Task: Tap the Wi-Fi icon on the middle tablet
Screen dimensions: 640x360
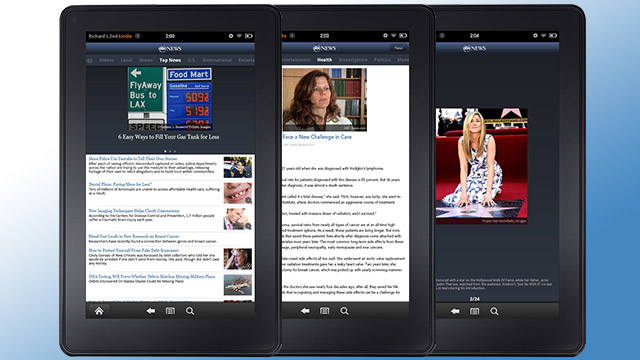Action: click(x=393, y=36)
